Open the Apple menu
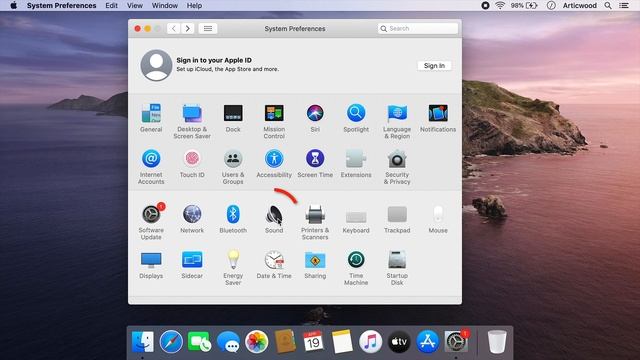 click(13, 5)
